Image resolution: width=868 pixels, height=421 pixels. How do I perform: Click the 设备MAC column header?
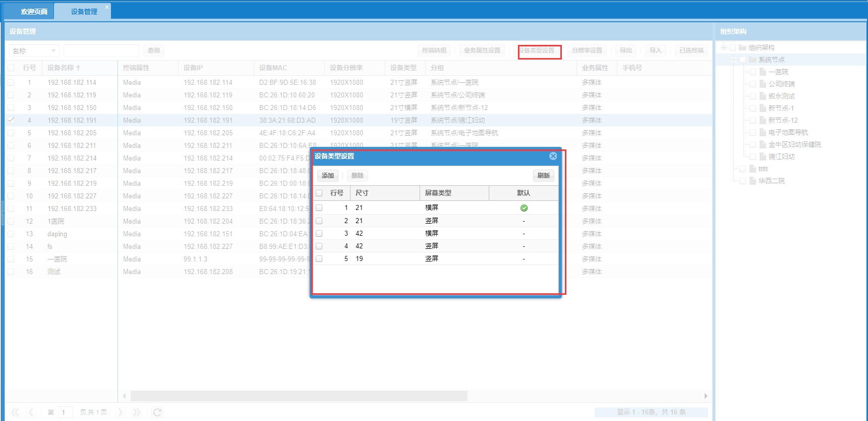(289, 68)
